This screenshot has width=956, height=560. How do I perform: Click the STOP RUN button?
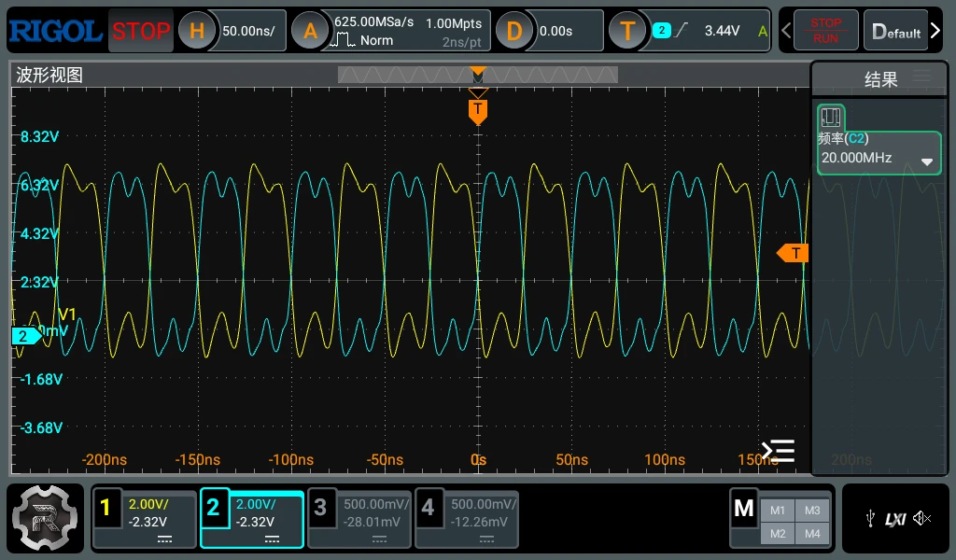point(825,31)
